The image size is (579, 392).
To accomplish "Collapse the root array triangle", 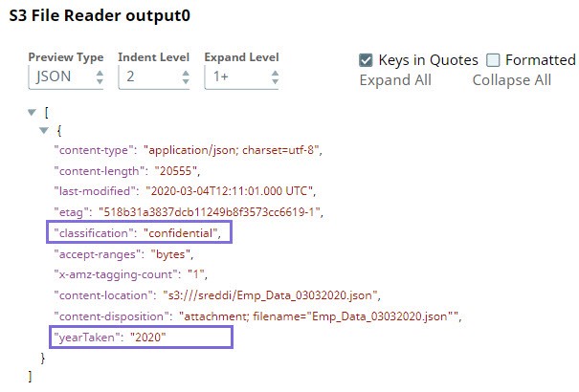I will click(33, 112).
